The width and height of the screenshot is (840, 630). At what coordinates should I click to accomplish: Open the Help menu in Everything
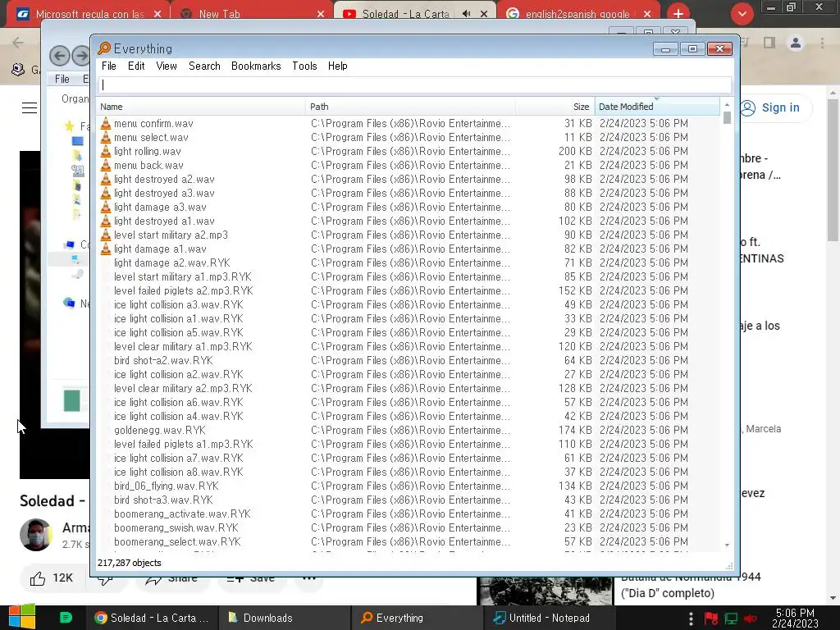point(337,66)
